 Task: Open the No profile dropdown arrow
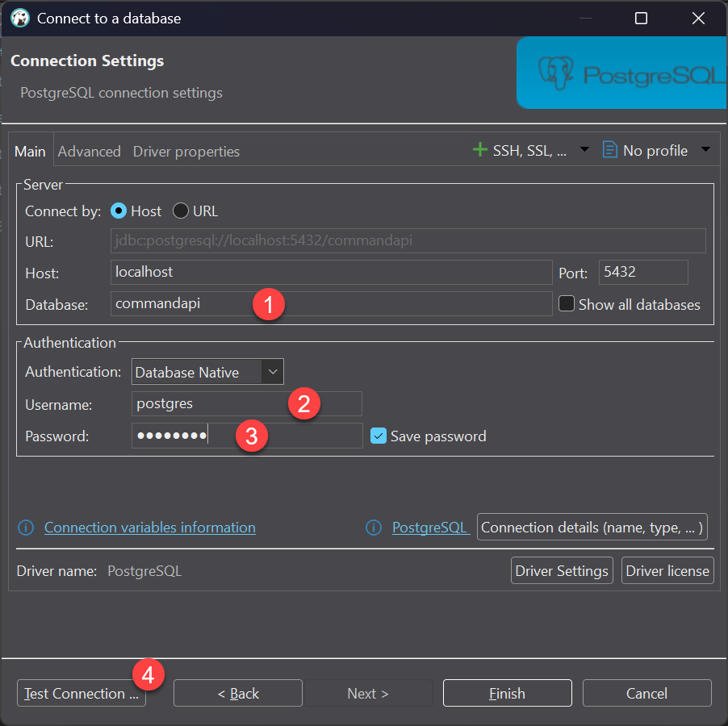pyautogui.click(x=707, y=149)
